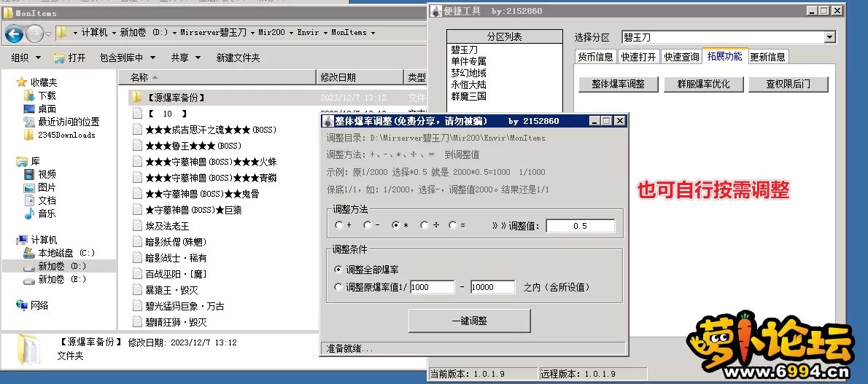Select file icon of 暴猿王·毁灭
This screenshot has width=868, height=384.
137,290
